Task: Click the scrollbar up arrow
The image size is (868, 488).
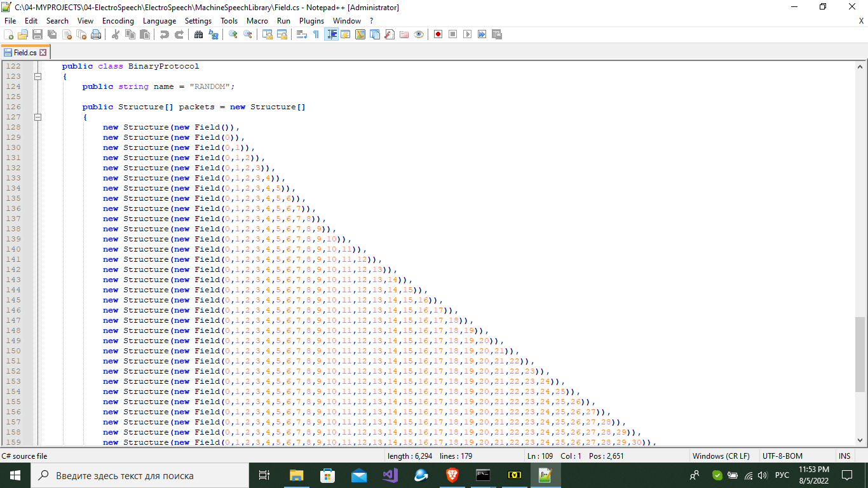Action: click(861, 66)
